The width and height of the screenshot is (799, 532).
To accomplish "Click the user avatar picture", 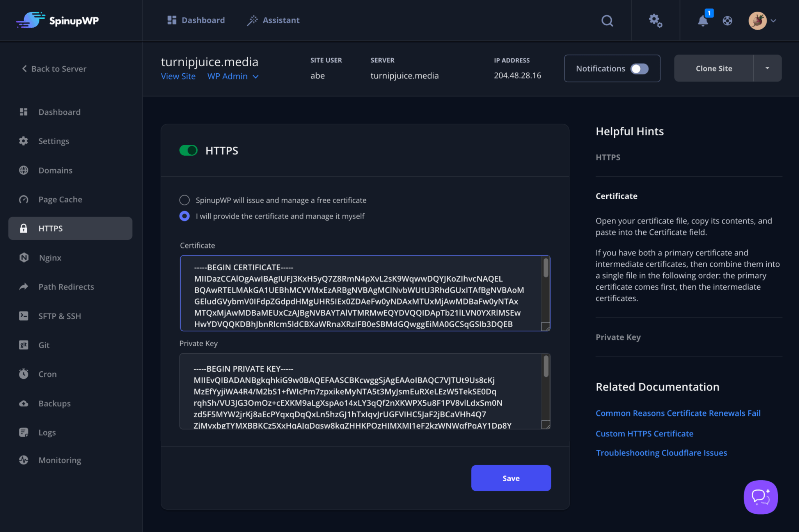I will (757, 21).
